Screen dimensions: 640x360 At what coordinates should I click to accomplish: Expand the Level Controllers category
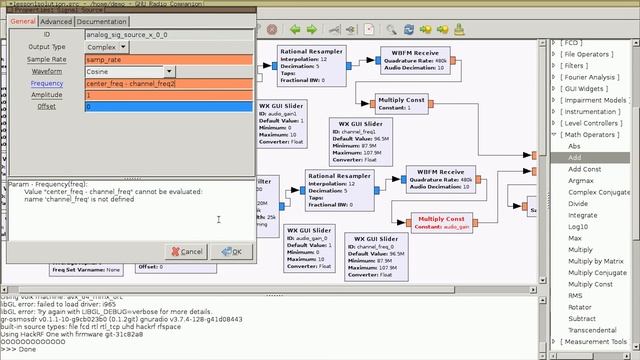point(554,123)
